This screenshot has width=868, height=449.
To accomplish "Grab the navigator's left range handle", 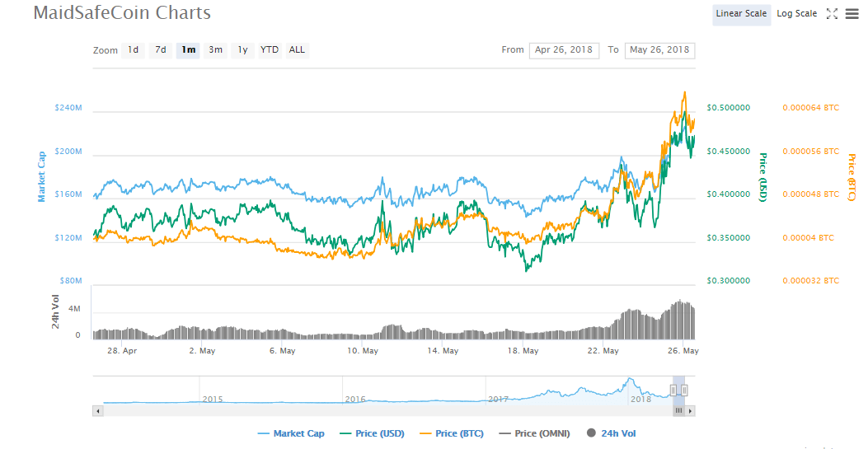I will [673, 390].
